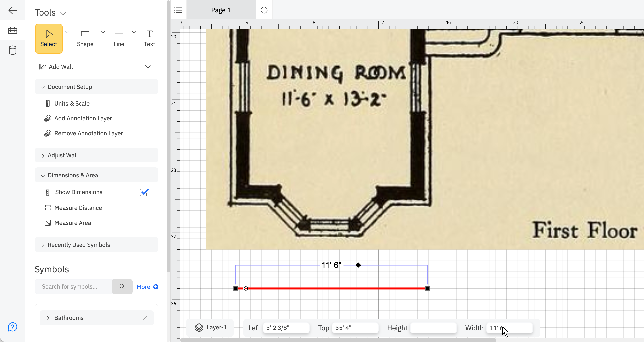Open the Layer-1 selector
The image size is (644, 342).
click(x=210, y=328)
